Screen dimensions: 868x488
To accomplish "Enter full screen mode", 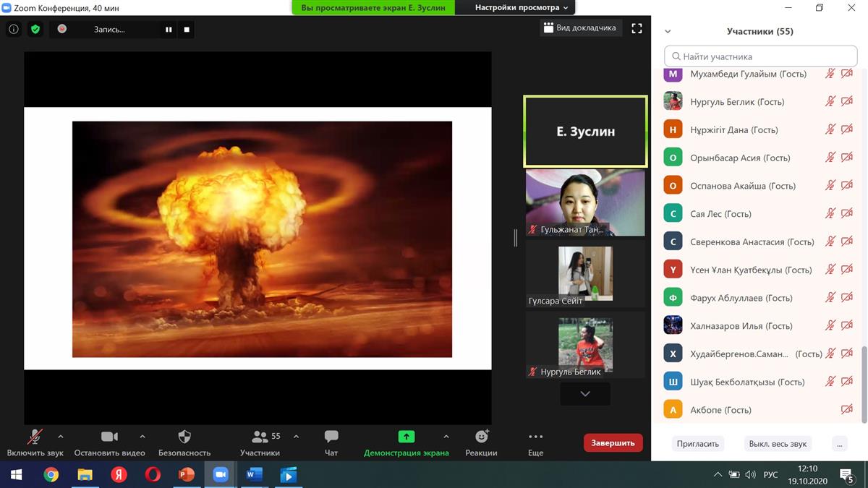I will point(637,28).
